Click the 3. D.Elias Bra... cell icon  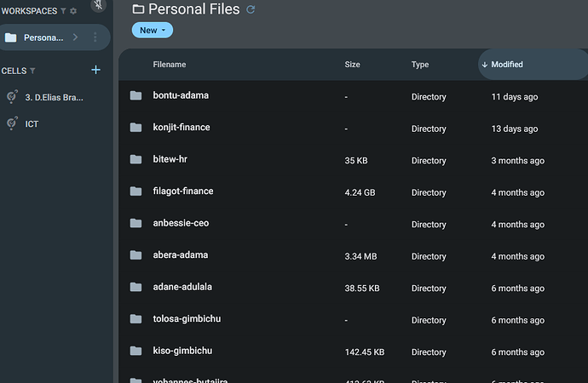(x=12, y=96)
